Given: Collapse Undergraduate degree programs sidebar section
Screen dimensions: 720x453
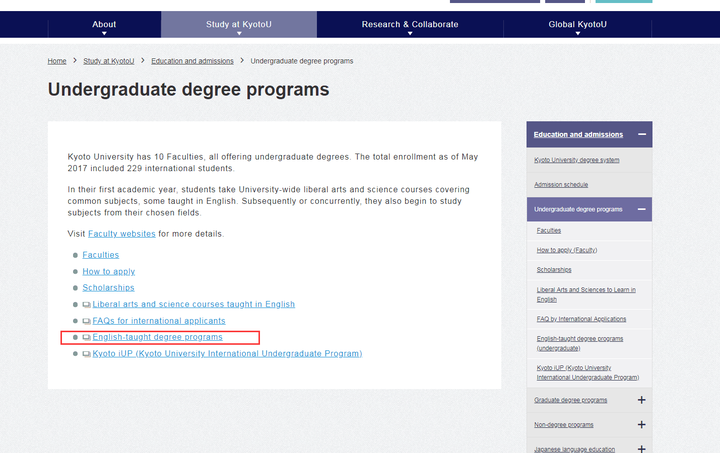Looking at the screenshot, I should pos(641,209).
